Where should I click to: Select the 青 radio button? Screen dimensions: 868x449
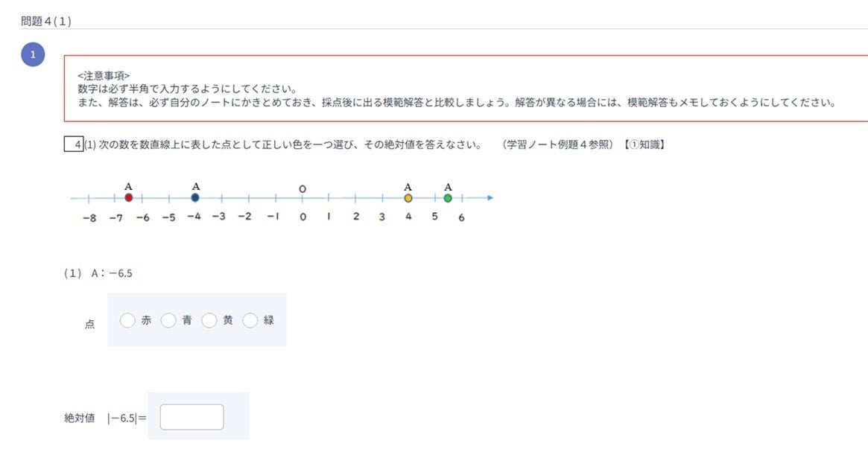168,320
